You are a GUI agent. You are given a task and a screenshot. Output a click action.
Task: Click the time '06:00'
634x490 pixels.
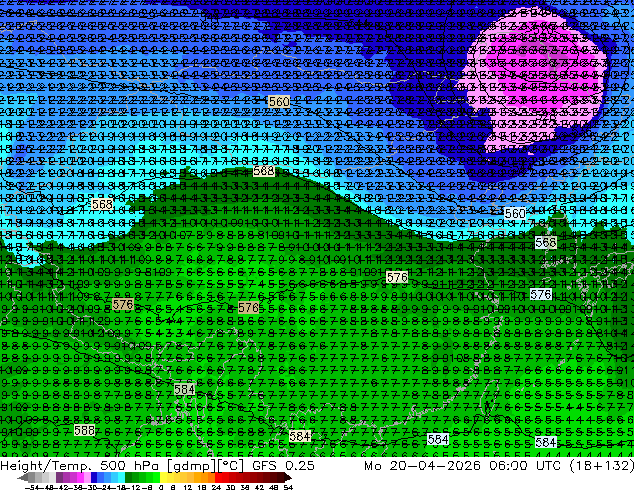tap(508, 465)
